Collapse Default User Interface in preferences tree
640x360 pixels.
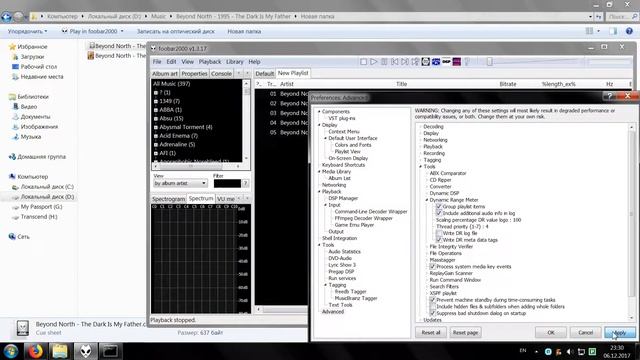click(326, 138)
